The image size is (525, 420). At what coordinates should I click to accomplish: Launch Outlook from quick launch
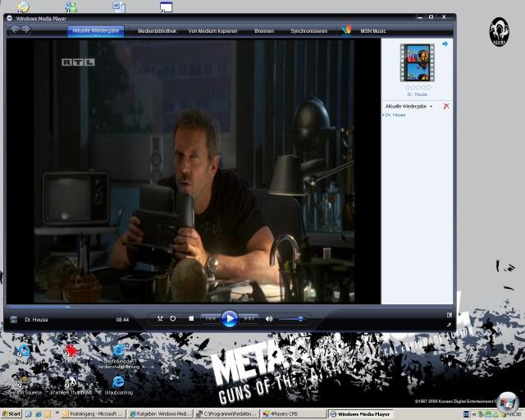(x=48, y=414)
